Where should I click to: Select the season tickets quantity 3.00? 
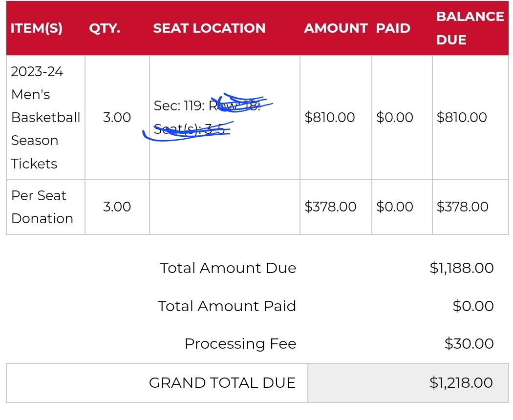[117, 117]
